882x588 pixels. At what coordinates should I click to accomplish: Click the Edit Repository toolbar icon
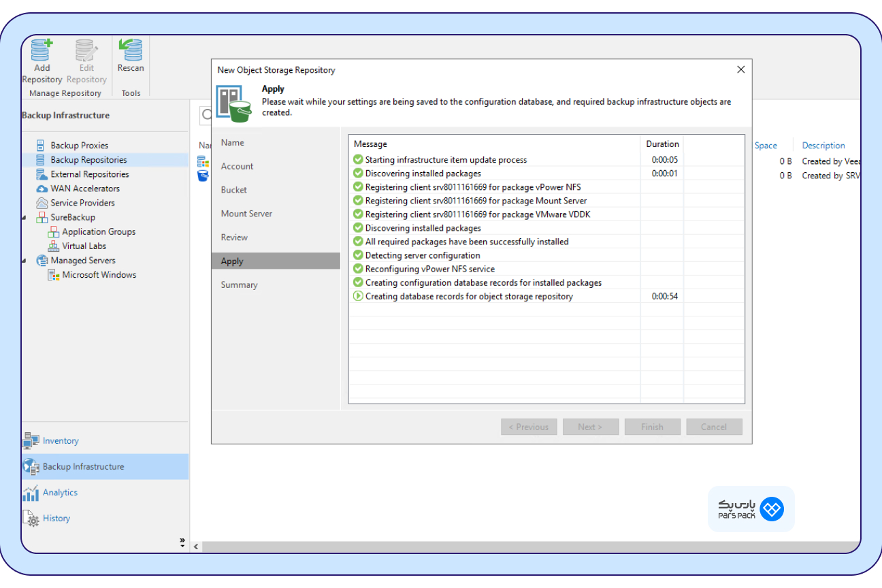[86, 50]
